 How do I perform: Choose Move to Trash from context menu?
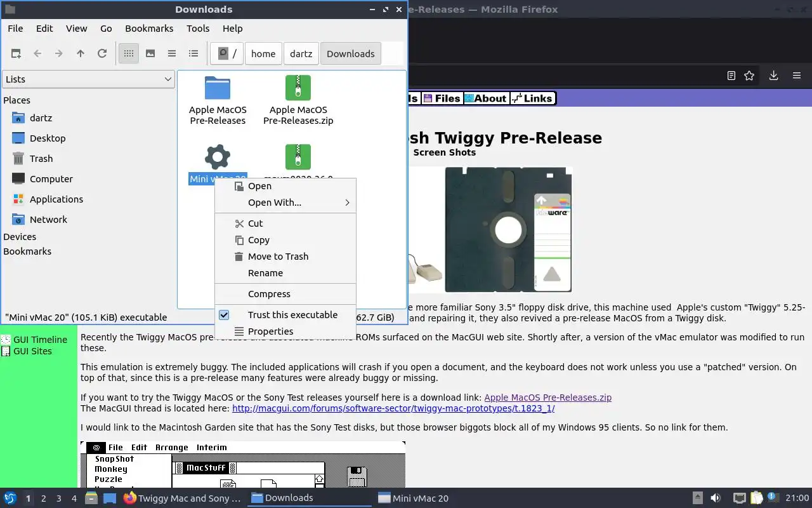(x=285, y=257)
